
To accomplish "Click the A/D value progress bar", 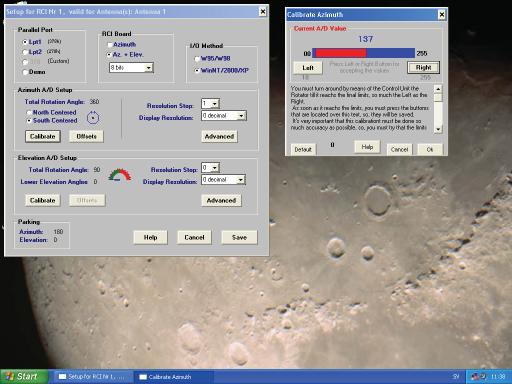I will tap(363, 53).
